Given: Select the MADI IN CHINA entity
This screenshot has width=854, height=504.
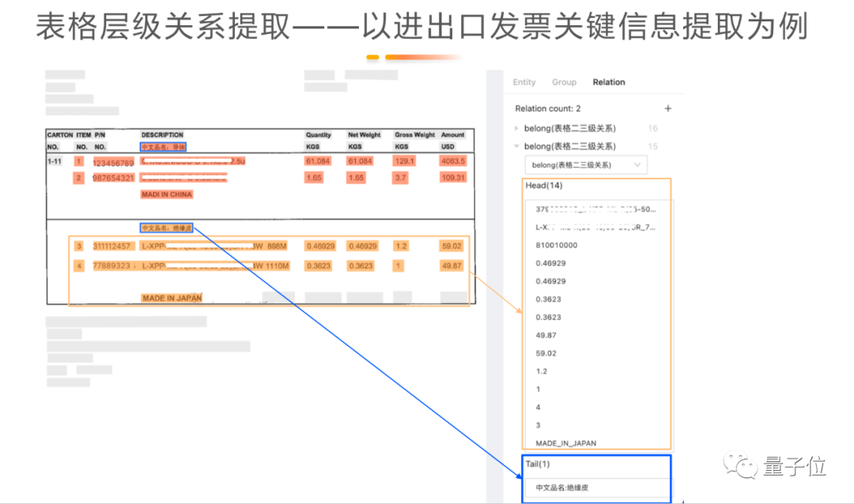Looking at the screenshot, I should click(167, 194).
